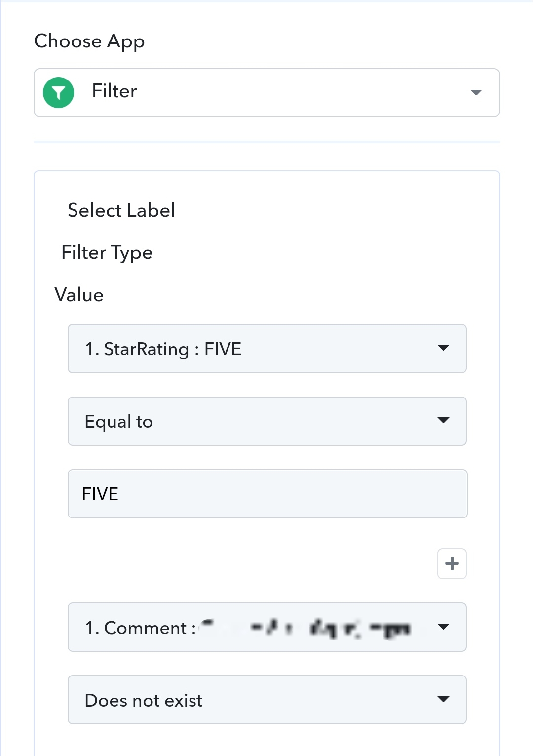Expand the StarRating : FIVE label dropdown
Viewport: 533px width, 756px height.
point(267,349)
